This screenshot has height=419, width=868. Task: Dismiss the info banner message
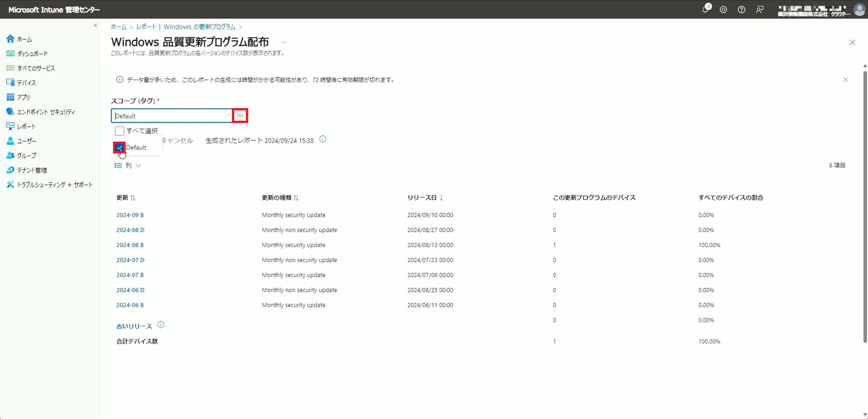[845, 80]
